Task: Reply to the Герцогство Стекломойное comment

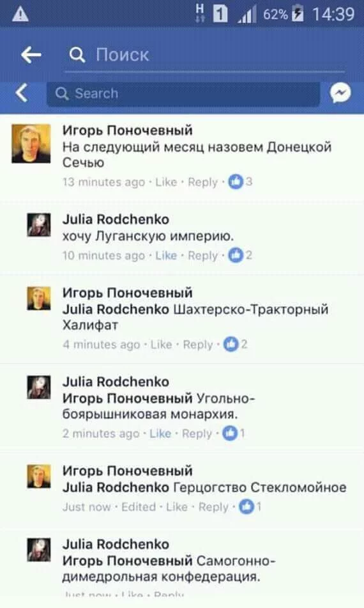Action: 213,507
